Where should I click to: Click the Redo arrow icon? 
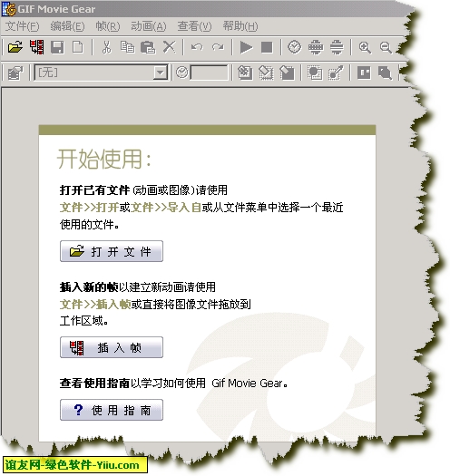click(x=218, y=47)
